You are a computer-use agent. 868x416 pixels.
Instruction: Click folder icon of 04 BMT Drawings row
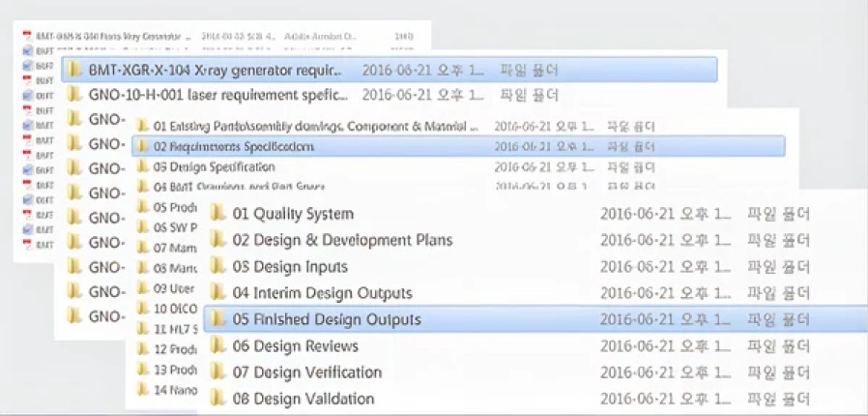click(143, 186)
